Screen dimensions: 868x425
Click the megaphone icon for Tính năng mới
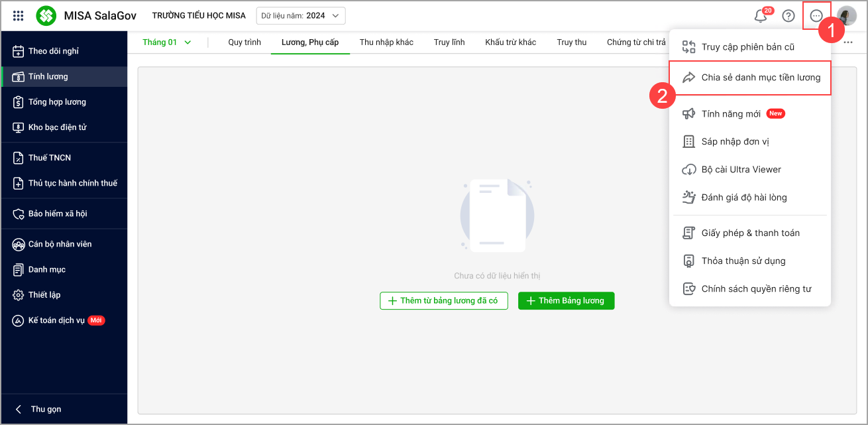[x=688, y=114]
